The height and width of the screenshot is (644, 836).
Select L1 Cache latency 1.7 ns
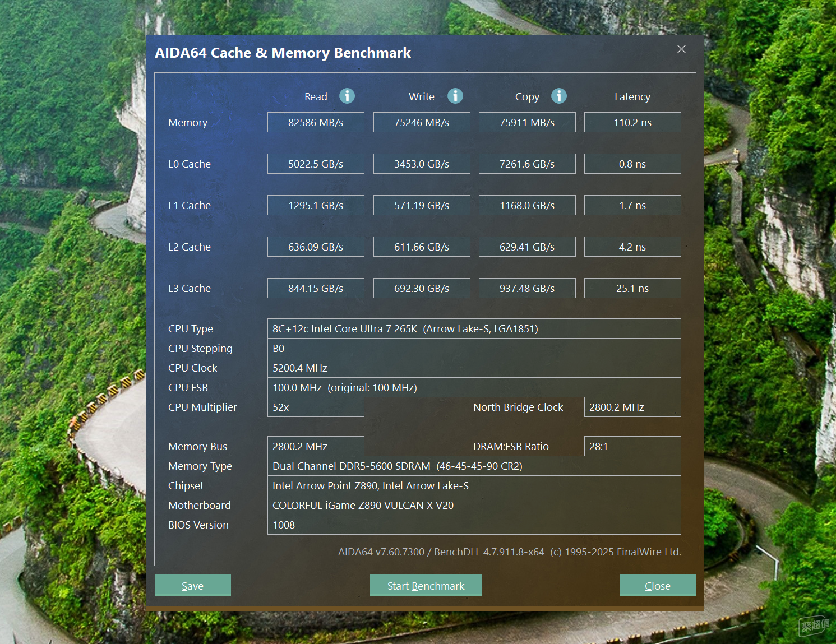(632, 205)
